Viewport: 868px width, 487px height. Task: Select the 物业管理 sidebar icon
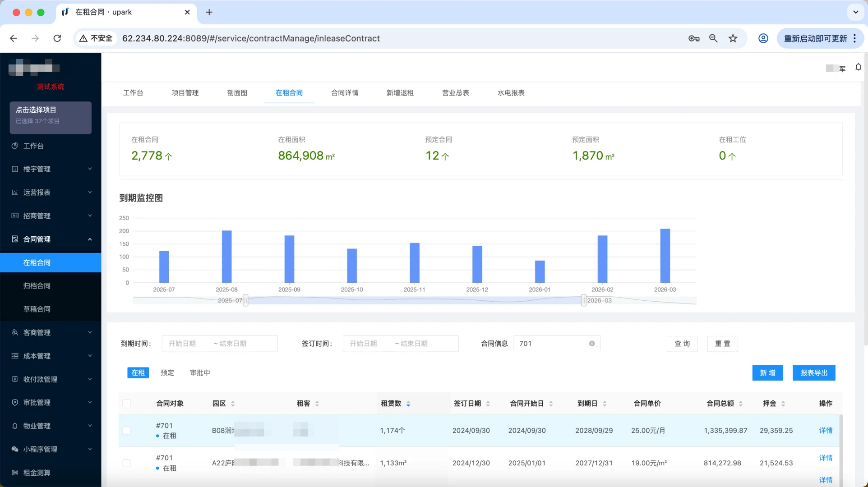(15, 426)
